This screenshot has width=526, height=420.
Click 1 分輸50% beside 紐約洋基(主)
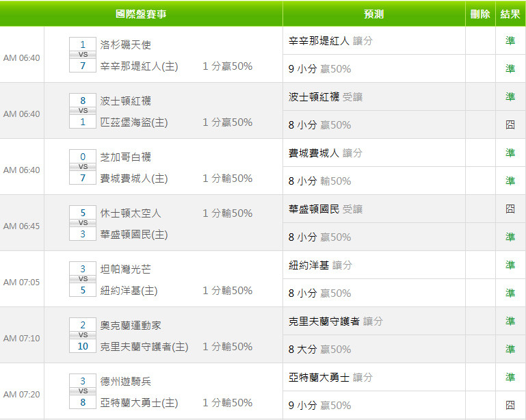[228, 290]
